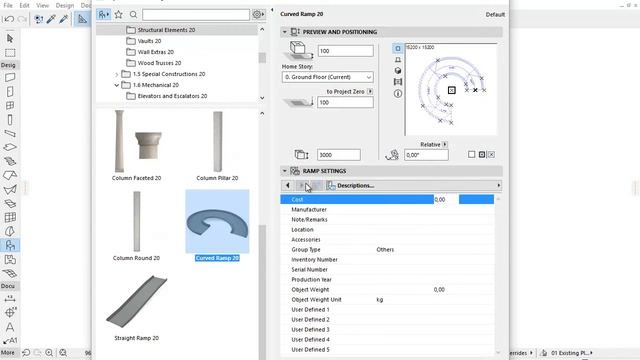Toggle the crossed mirror option box
This screenshot has height=360, width=640.
pos(491,155)
